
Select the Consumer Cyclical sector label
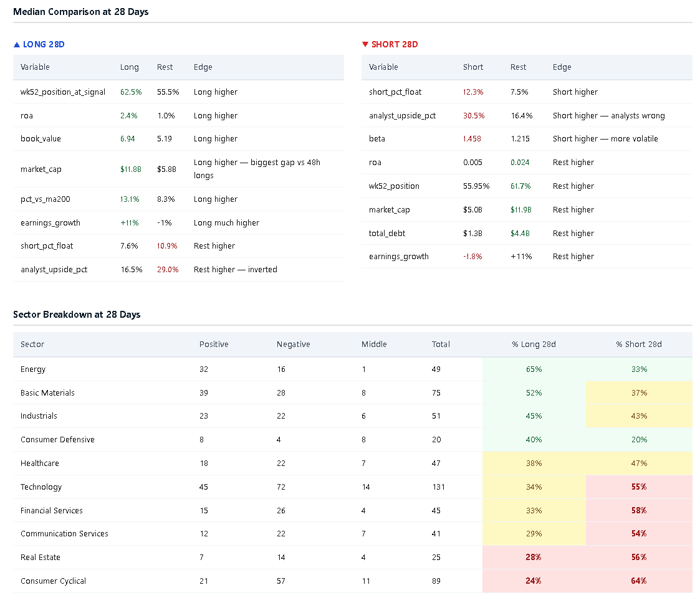tap(53, 581)
